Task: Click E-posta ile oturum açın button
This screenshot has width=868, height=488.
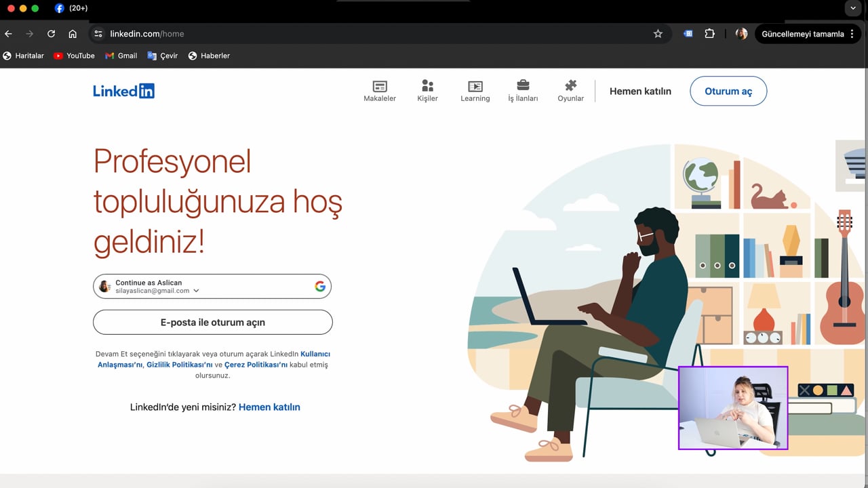Action: 213,322
